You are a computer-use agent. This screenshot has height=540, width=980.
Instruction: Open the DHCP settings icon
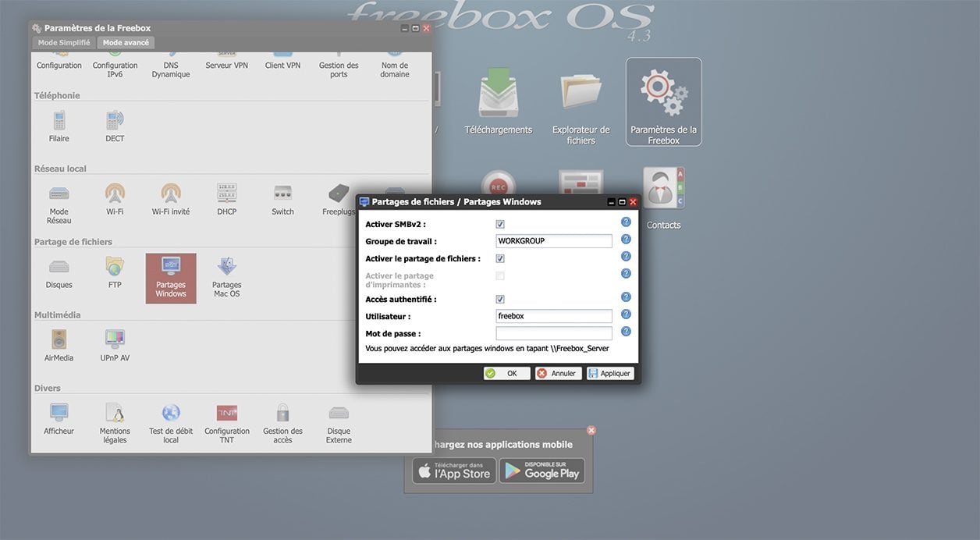point(227,200)
